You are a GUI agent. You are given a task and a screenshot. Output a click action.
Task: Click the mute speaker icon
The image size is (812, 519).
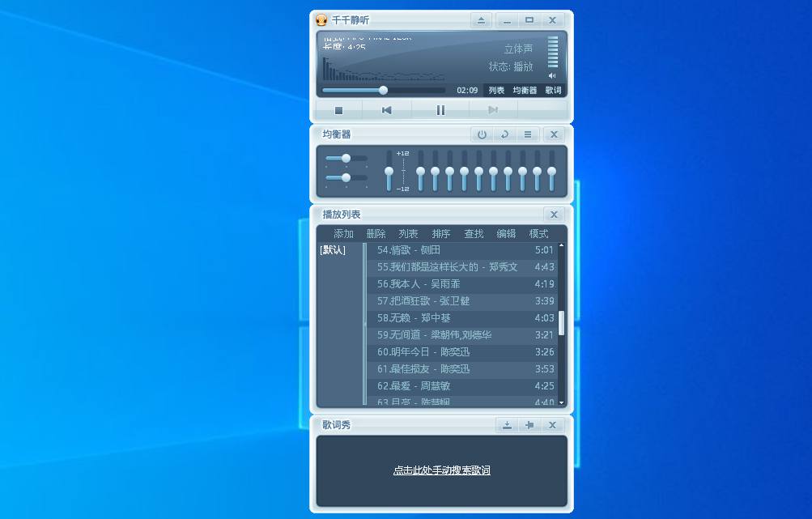551,76
